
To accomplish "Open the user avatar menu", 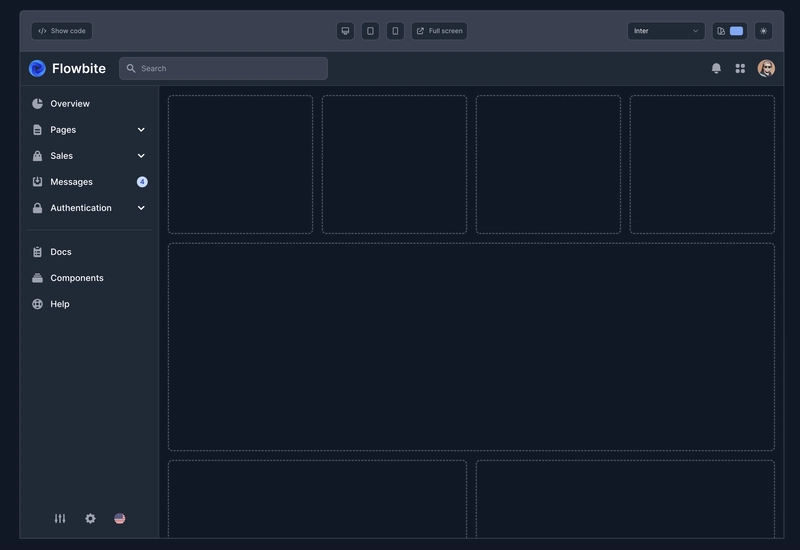I will tap(766, 68).
